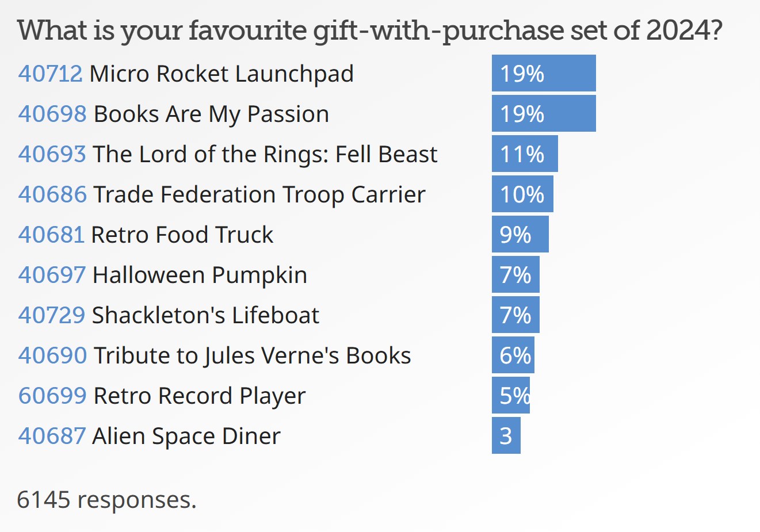Select the 11% Fell Beast result bar
760x532 pixels.
point(525,154)
